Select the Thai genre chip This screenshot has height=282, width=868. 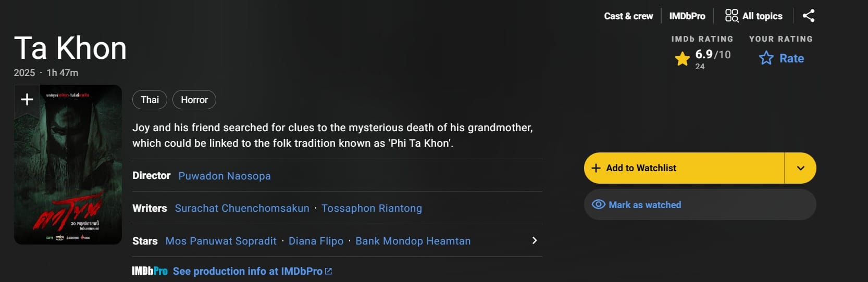(150, 100)
